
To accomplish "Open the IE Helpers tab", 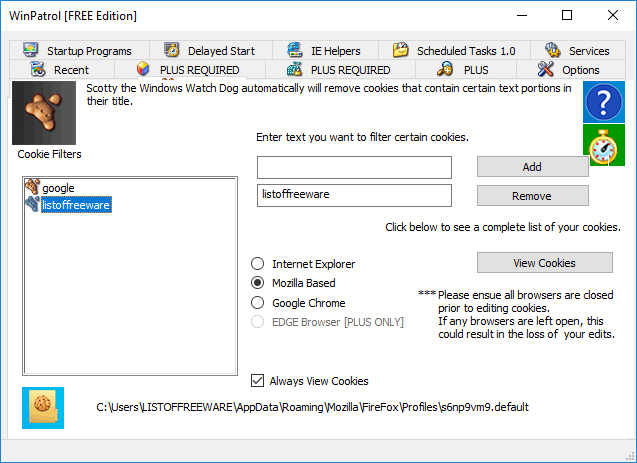I will coord(325,50).
